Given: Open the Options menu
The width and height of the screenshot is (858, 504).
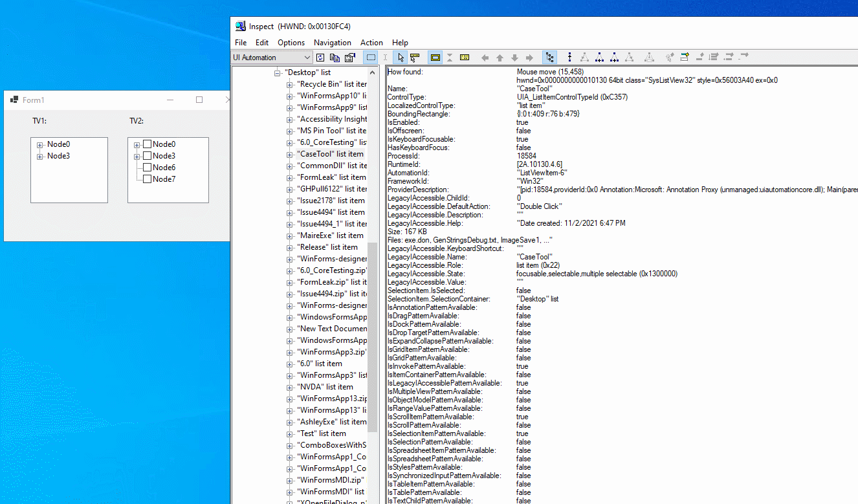Looking at the screenshot, I should point(291,43).
